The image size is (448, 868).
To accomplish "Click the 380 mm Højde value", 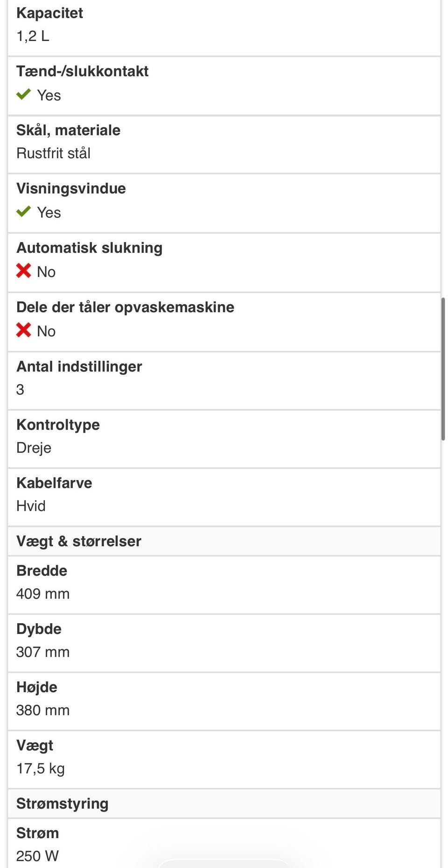I will [43, 710].
